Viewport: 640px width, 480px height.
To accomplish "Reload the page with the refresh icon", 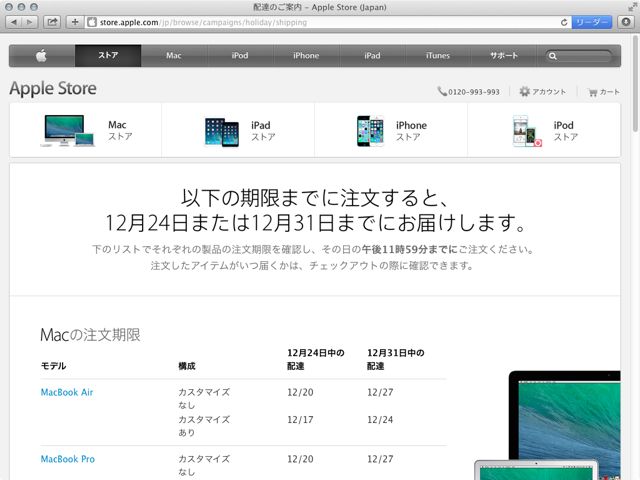I will pyautogui.click(x=564, y=22).
